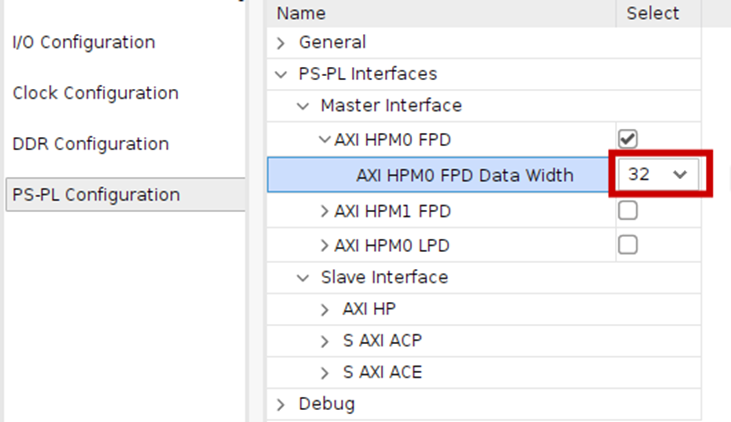This screenshot has width=731, height=422.
Task: Expand the S AXI ACE node
Action: tap(325, 373)
